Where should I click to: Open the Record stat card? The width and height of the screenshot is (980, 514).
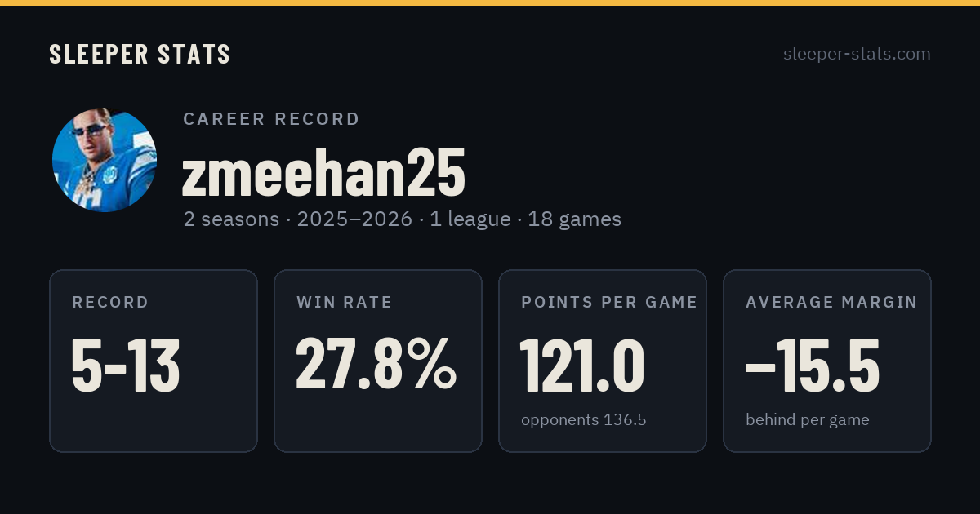pos(154,361)
